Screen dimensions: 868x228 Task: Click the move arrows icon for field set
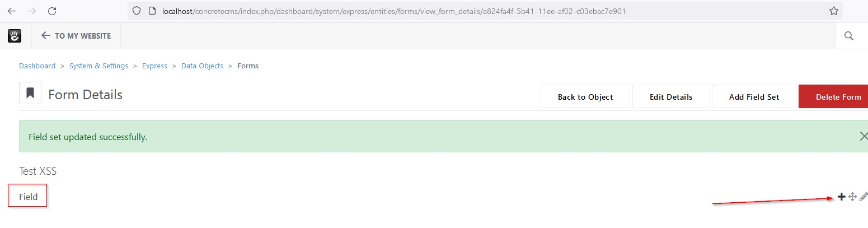pos(853,196)
